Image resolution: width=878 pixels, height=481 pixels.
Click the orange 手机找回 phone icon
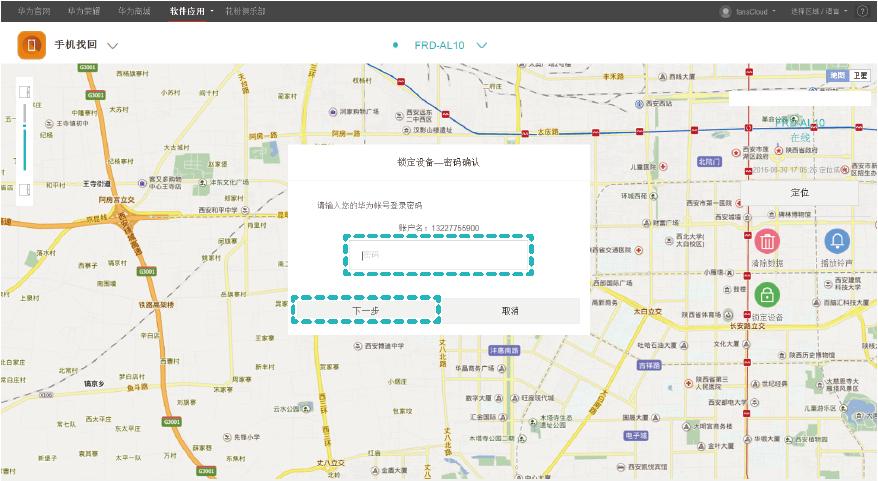pyautogui.click(x=31, y=45)
